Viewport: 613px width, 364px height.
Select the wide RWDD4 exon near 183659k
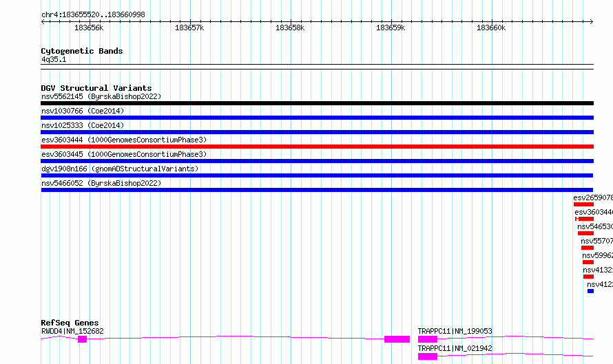pos(397,339)
